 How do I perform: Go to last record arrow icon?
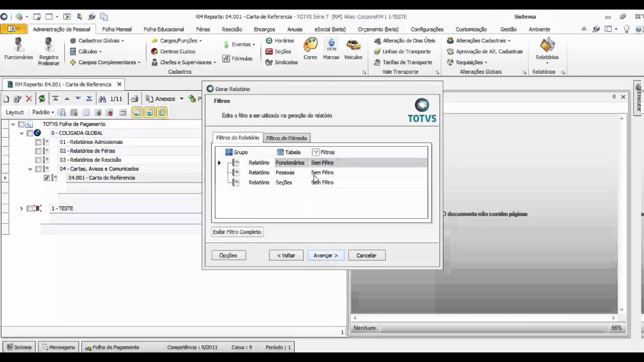pos(89,99)
